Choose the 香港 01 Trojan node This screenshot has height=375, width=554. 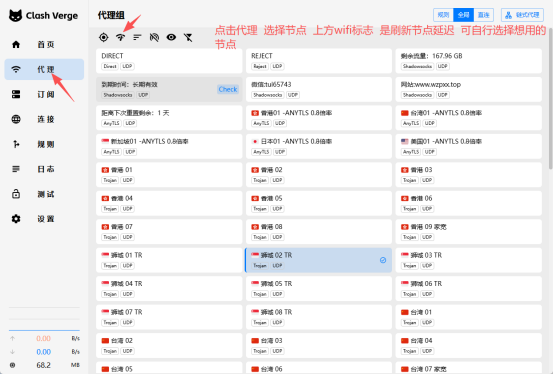[169, 175]
